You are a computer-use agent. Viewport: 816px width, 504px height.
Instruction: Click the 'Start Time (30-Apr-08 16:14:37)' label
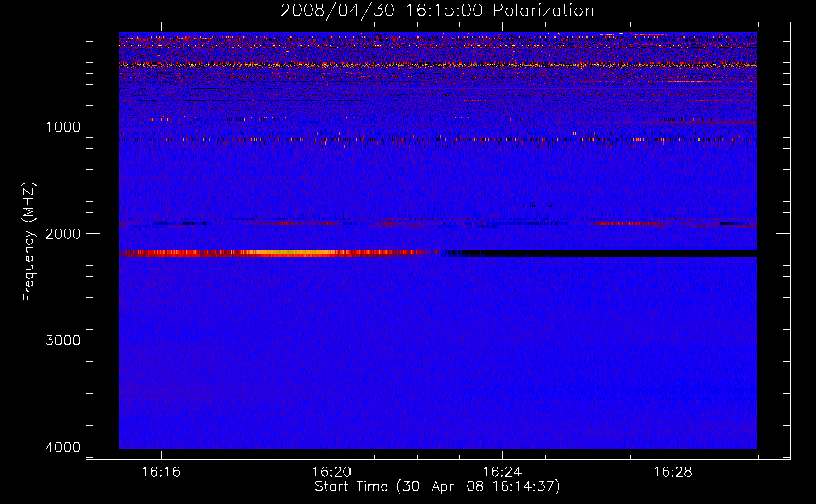pos(437,487)
